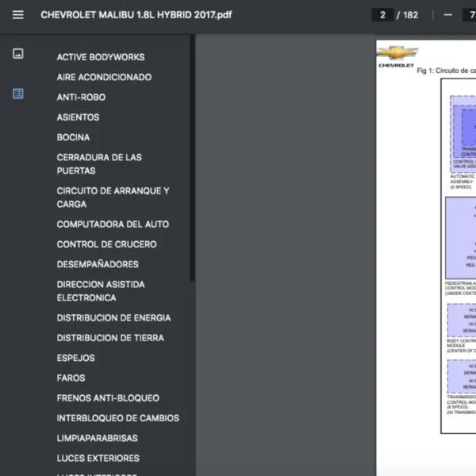The image size is (476, 476).
Task: Open DISTRIBUCION DE ENERGIA bookmark
Action: (x=113, y=318)
